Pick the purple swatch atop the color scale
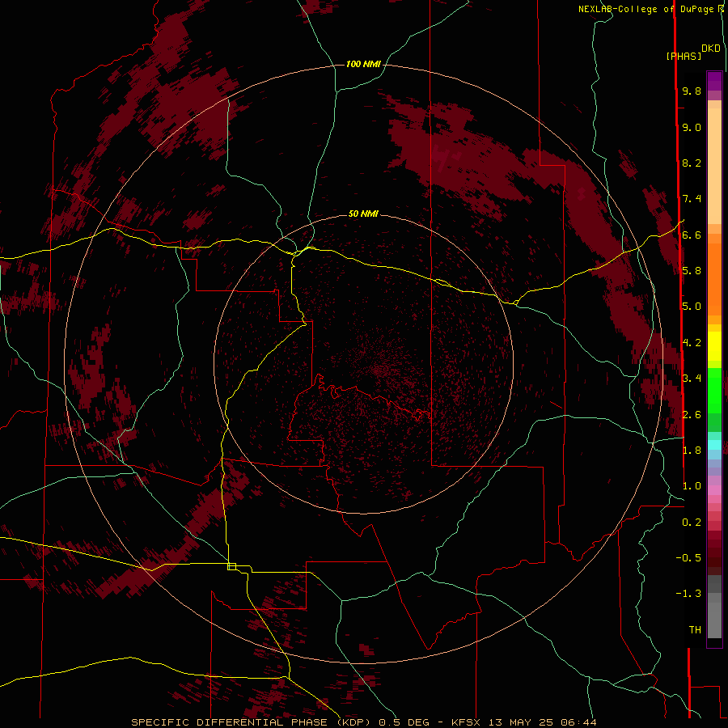Image resolution: width=728 pixels, height=728 pixels. (714, 81)
